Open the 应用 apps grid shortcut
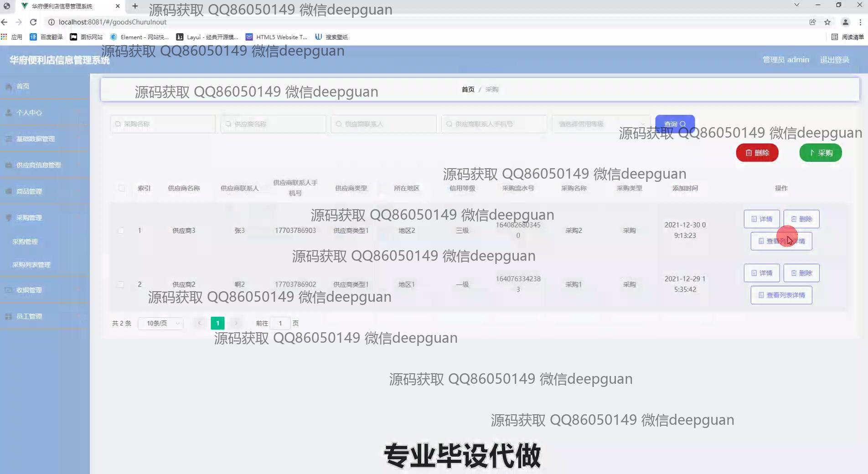Screen dimensions: 868x474 12,37
